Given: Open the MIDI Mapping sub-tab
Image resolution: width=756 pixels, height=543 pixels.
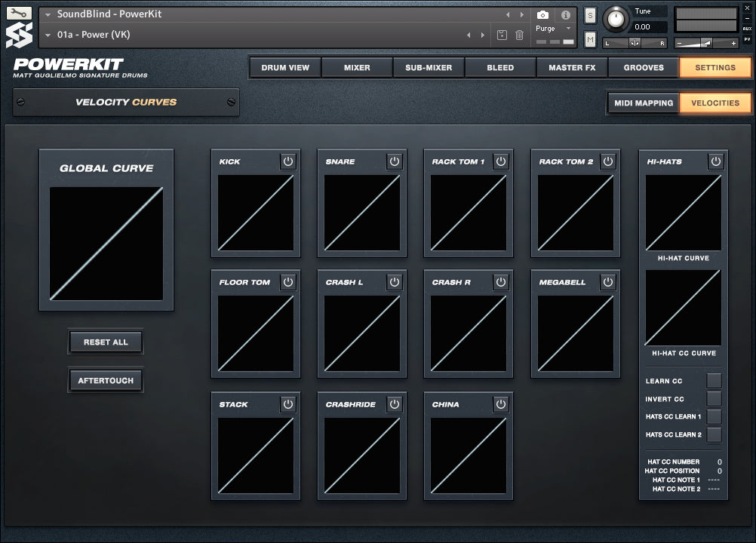Looking at the screenshot, I should point(643,103).
